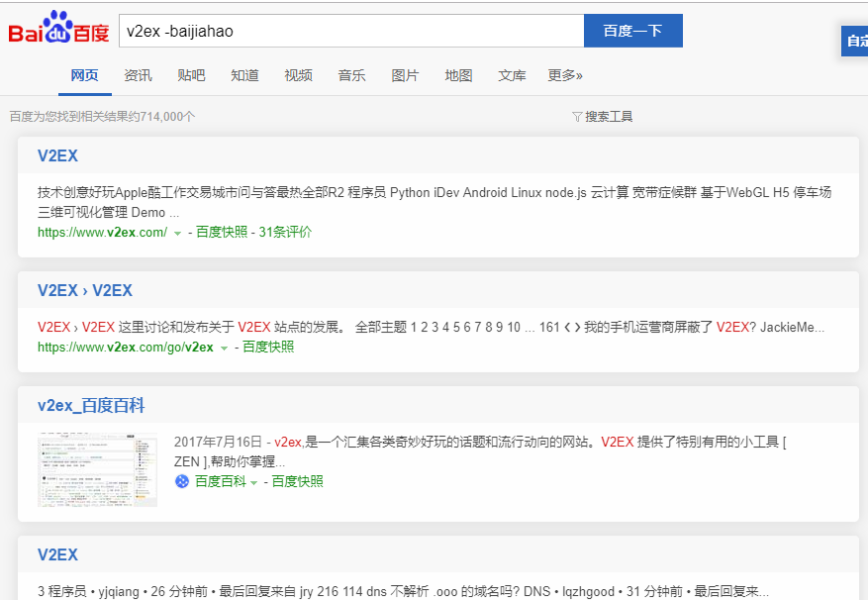This screenshot has height=600, width=868.
Task: Click the search query input field
Action: tap(350, 31)
